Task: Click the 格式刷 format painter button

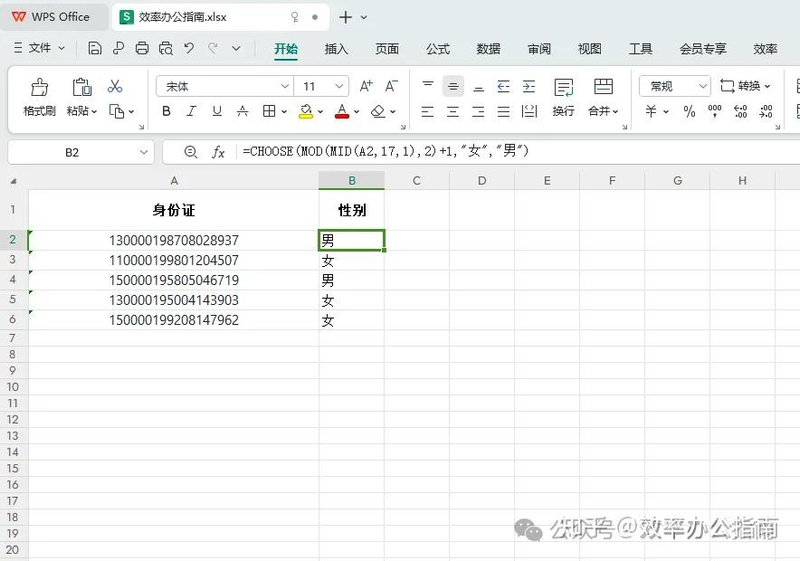Action: 39,97
